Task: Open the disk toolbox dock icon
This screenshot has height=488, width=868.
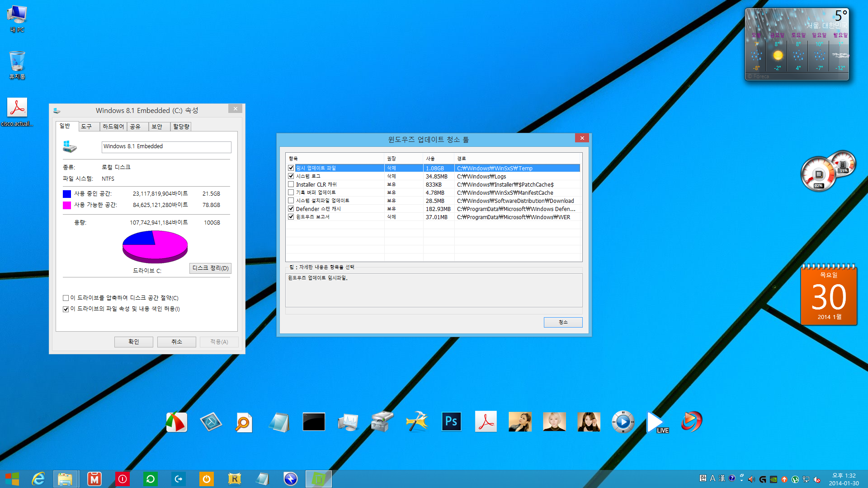Action: (x=382, y=422)
